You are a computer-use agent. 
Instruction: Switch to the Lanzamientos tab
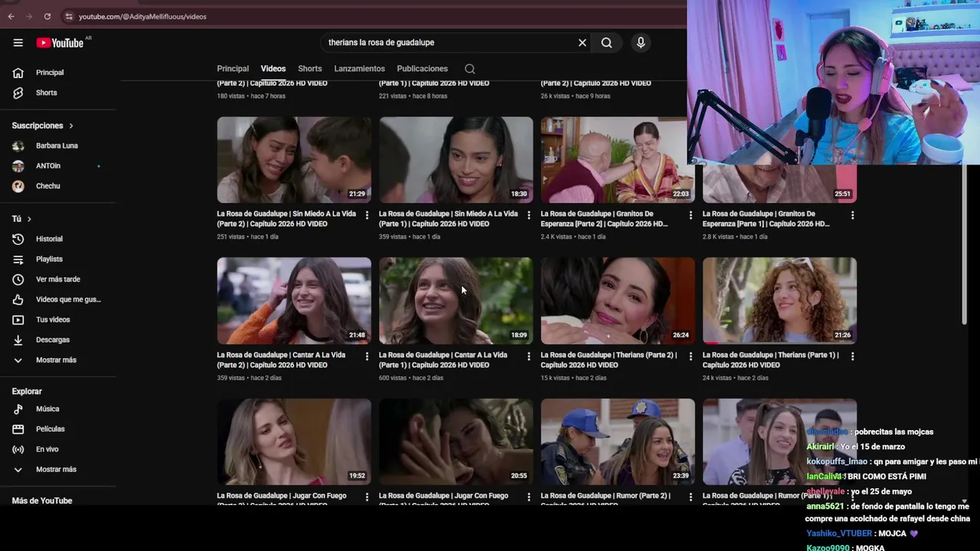point(359,69)
